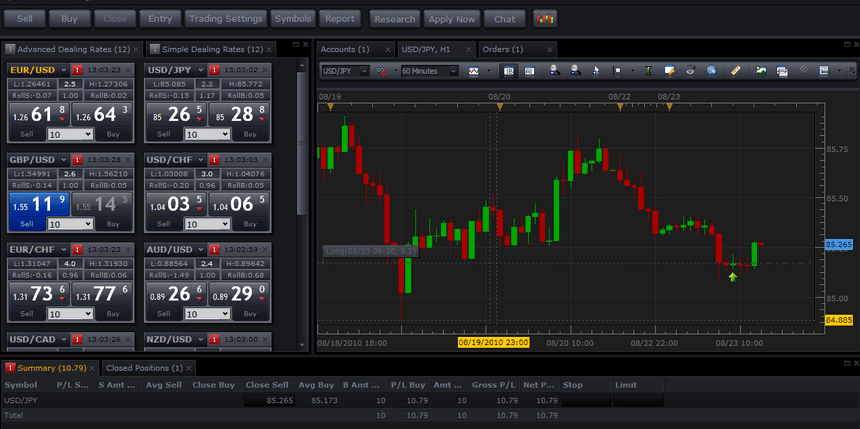The width and height of the screenshot is (860, 429).
Task: Click the Close Sell value 85.265
Action: pyautogui.click(x=269, y=400)
